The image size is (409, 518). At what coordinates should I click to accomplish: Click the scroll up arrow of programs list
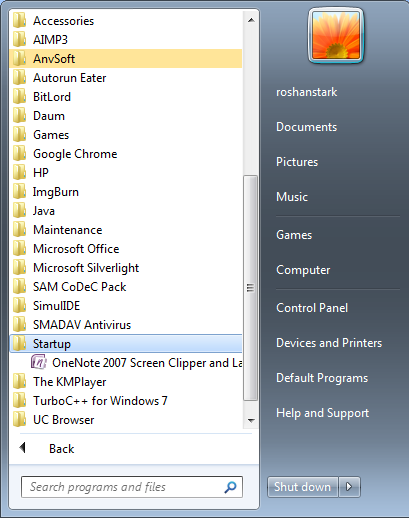click(x=251, y=20)
